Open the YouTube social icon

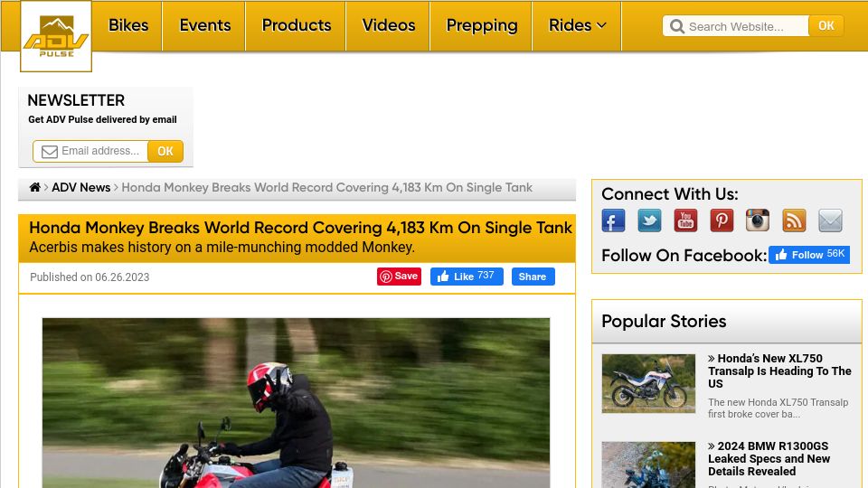685,221
